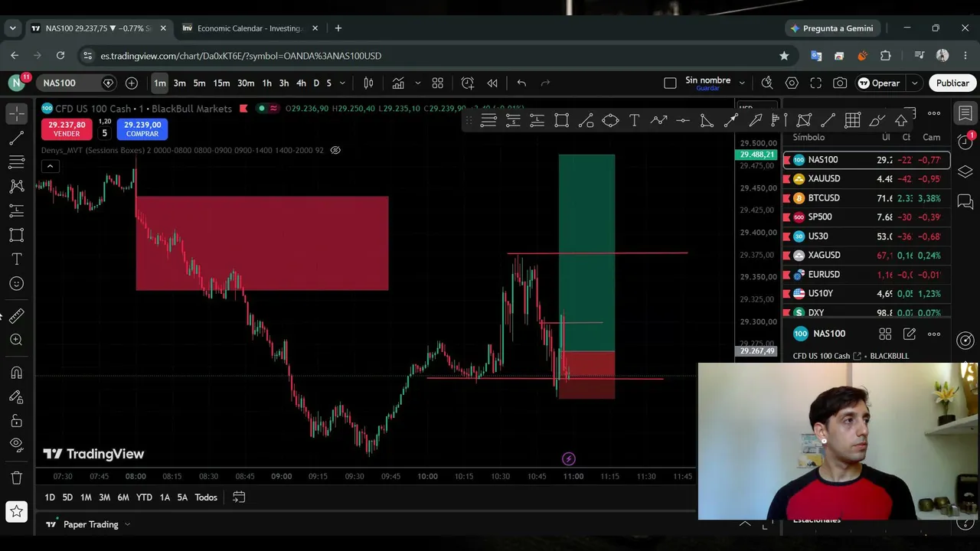Click the add symbol compare plus button
980x551 pixels.
pyautogui.click(x=132, y=83)
